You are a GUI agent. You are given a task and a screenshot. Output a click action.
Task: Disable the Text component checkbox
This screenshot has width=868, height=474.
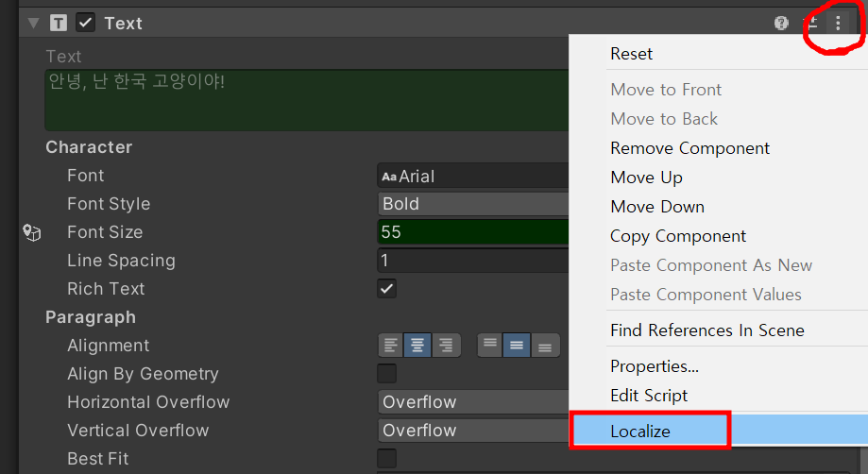(x=85, y=24)
